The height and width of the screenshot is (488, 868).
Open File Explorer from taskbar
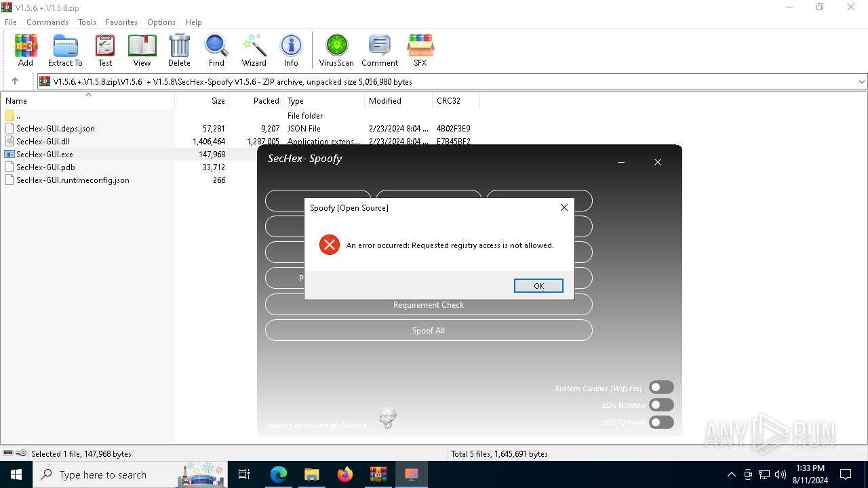point(312,474)
